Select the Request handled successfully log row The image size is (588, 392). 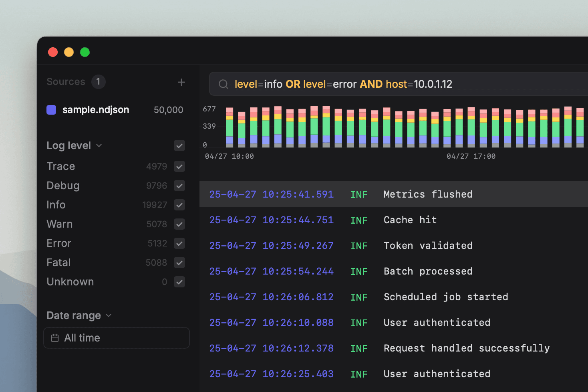394,348
